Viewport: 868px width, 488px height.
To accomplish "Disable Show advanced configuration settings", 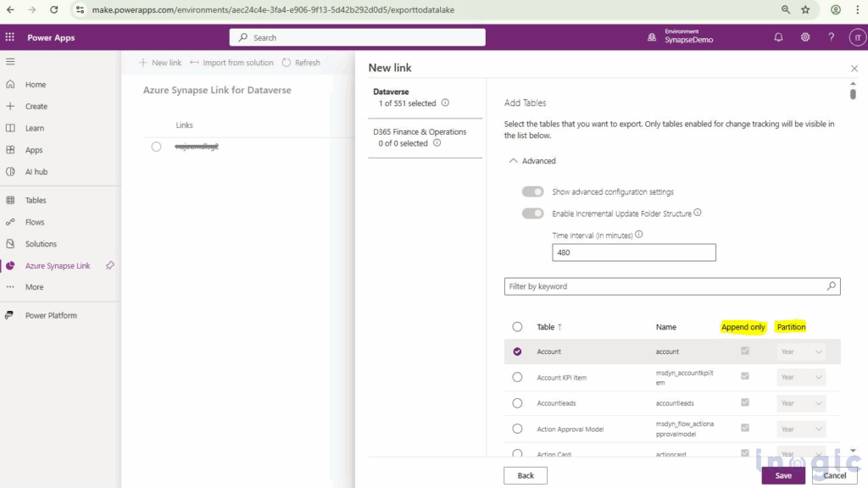I will coord(532,191).
